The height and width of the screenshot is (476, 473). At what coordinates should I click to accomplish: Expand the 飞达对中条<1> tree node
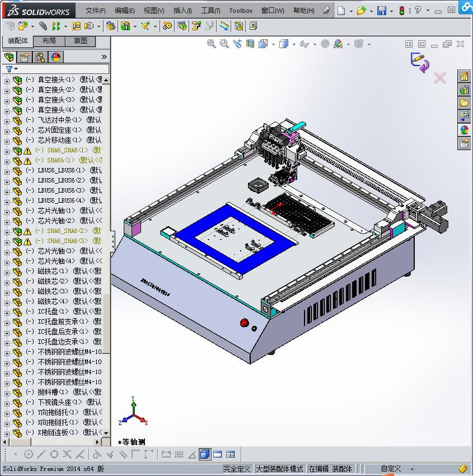(7, 122)
